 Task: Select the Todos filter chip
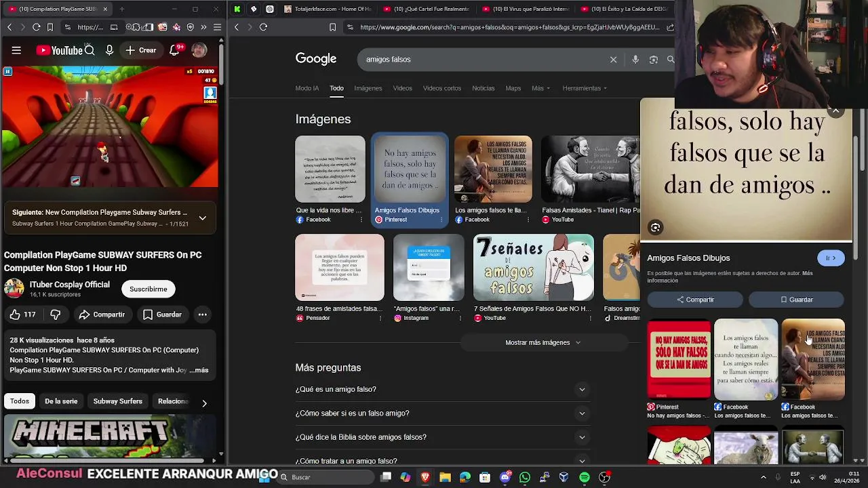[x=20, y=401]
